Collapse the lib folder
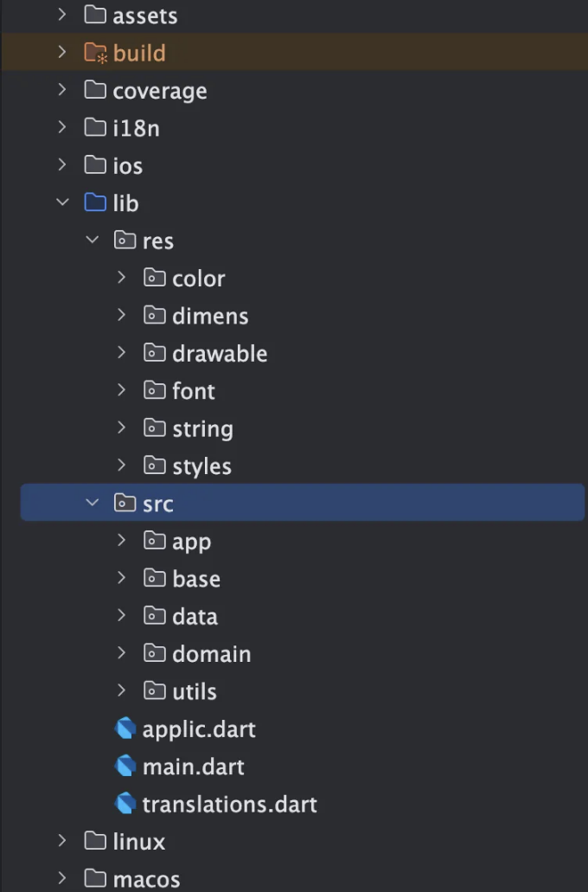Screen dimensions: 588x892 point(62,202)
